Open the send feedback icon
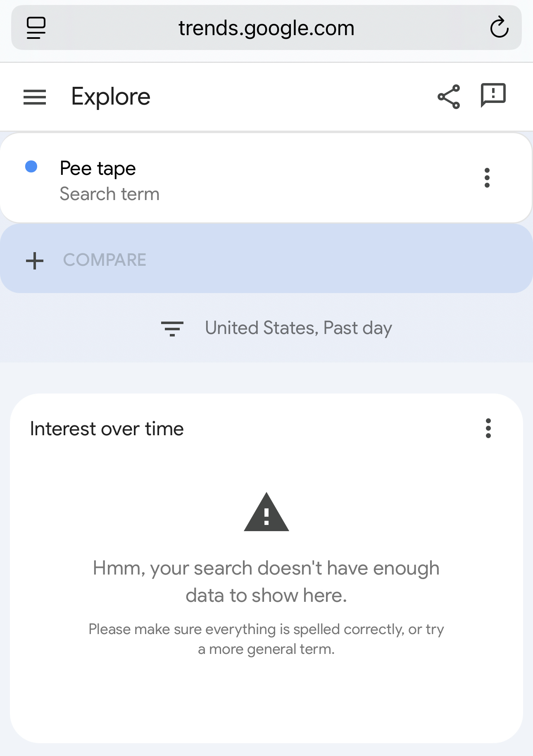The width and height of the screenshot is (533, 756). (x=493, y=95)
